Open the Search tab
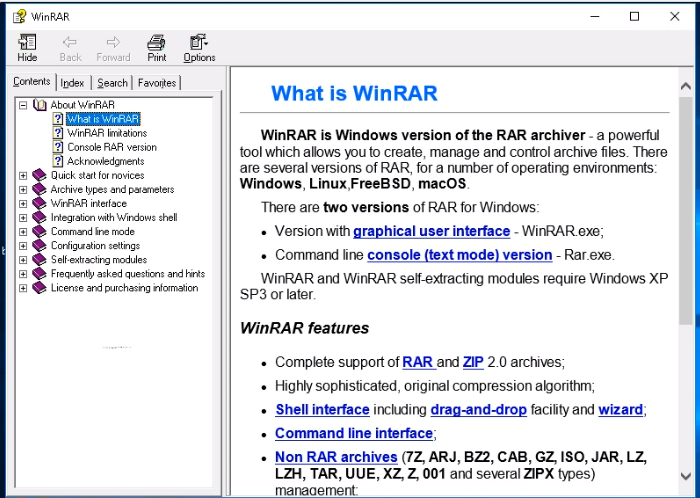700x498 pixels. pyautogui.click(x=112, y=83)
